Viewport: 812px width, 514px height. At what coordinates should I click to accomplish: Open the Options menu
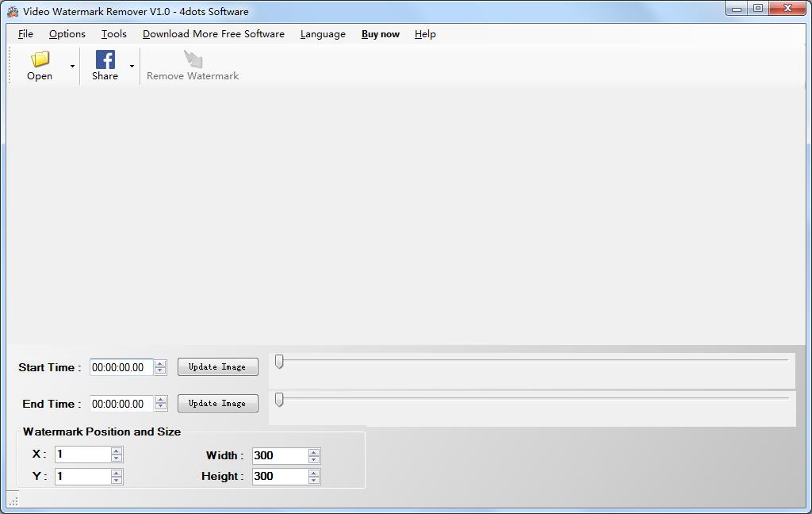tap(67, 34)
